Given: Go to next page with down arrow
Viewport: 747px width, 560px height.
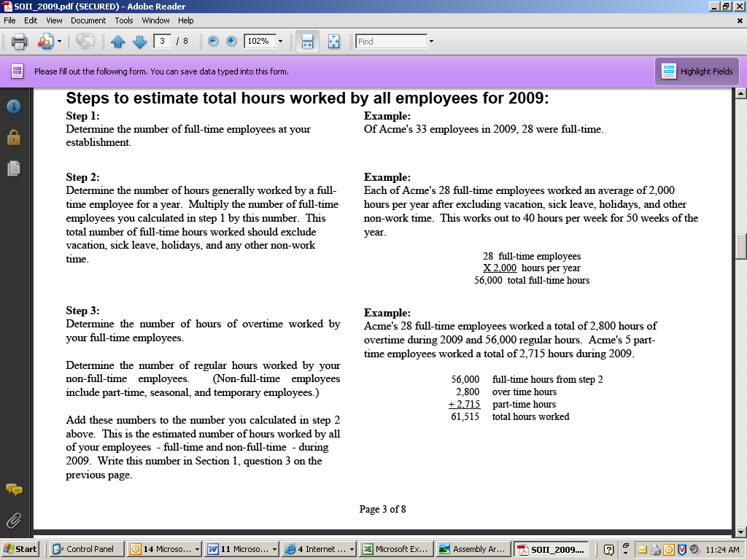Looking at the screenshot, I should [139, 42].
